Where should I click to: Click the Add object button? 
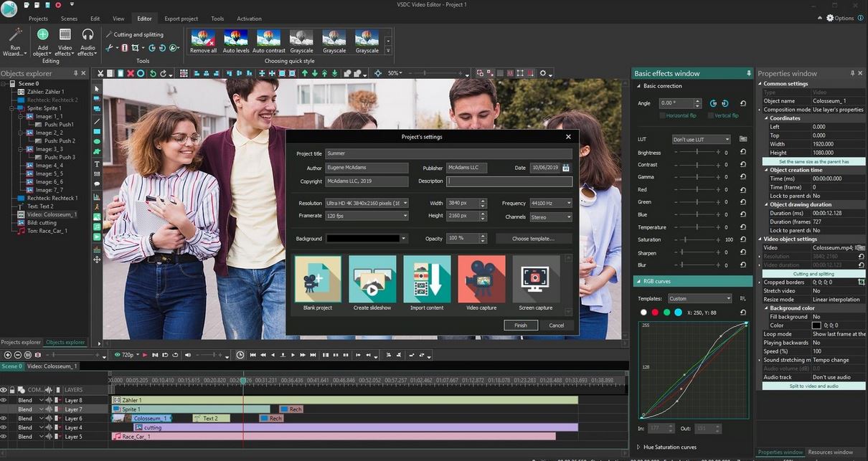pos(42,42)
